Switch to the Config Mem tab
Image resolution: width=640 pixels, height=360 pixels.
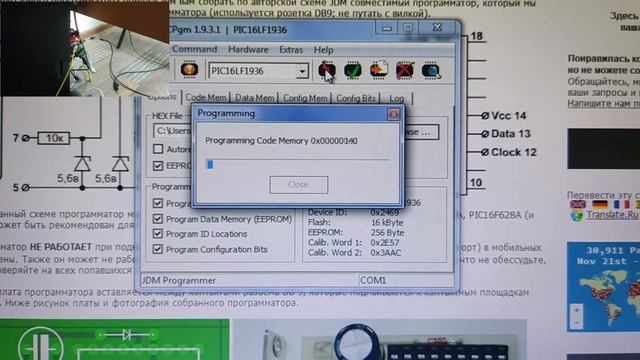tap(305, 98)
